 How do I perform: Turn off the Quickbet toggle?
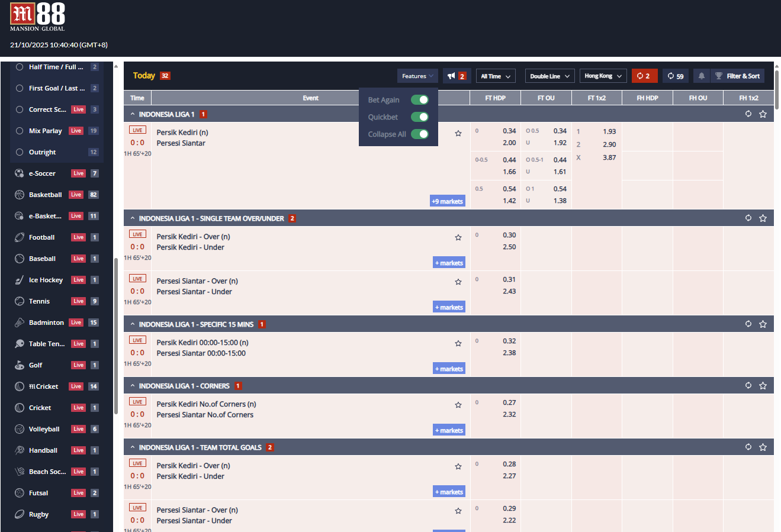[x=420, y=117]
